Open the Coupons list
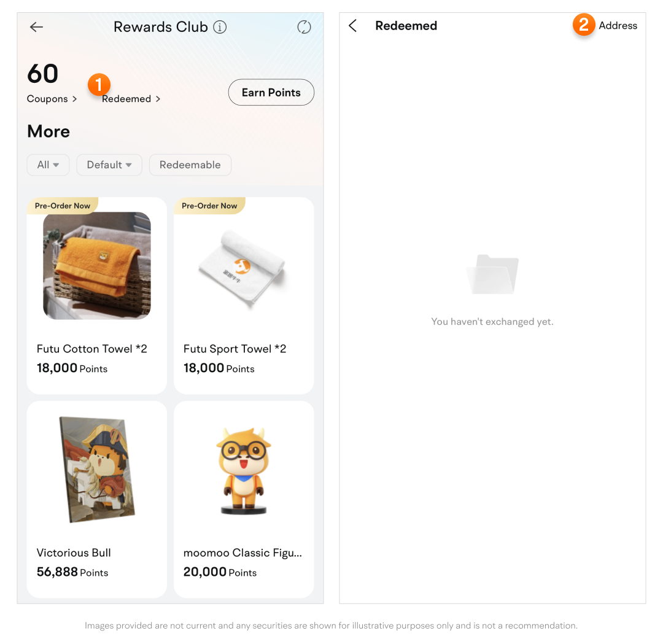Screen dimensions: 663x644 click(52, 98)
